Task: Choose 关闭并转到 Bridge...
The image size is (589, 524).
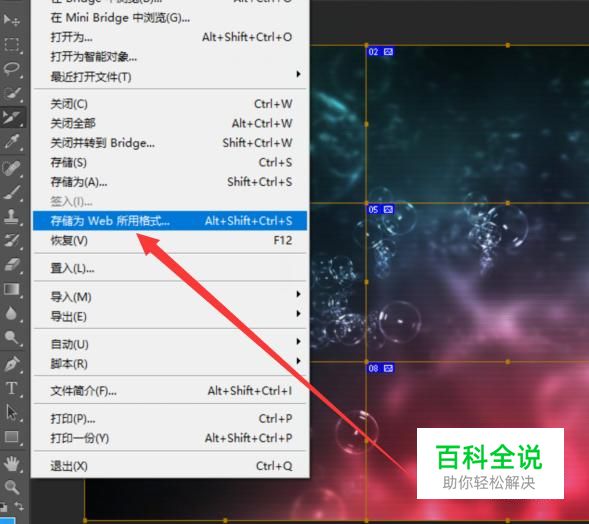Action: (x=170, y=143)
